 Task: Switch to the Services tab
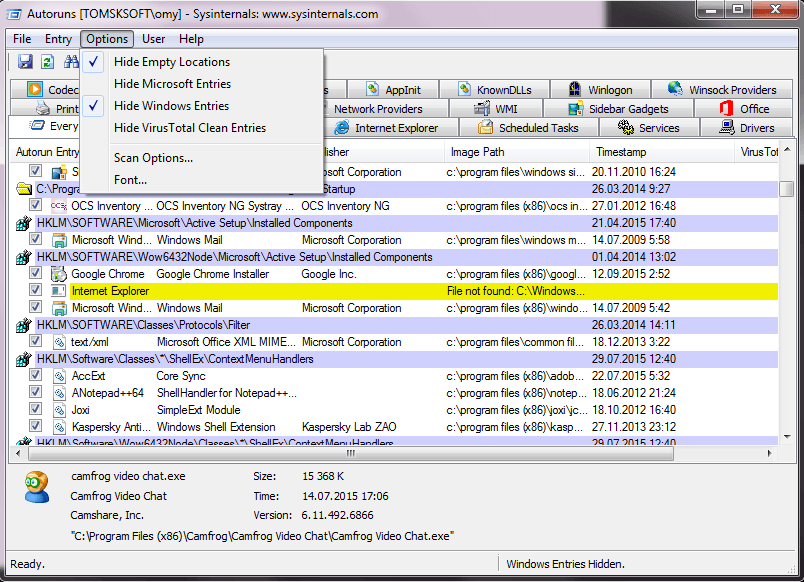pyautogui.click(x=649, y=128)
